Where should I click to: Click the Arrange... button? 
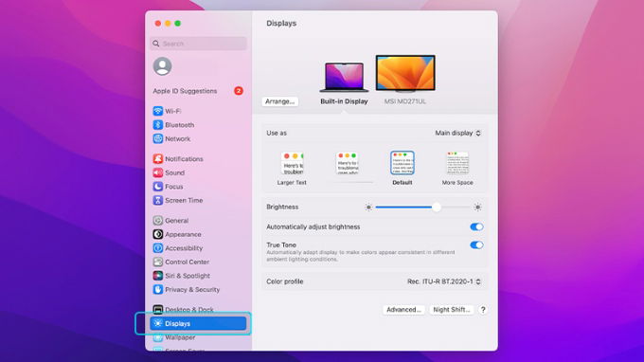(x=279, y=101)
